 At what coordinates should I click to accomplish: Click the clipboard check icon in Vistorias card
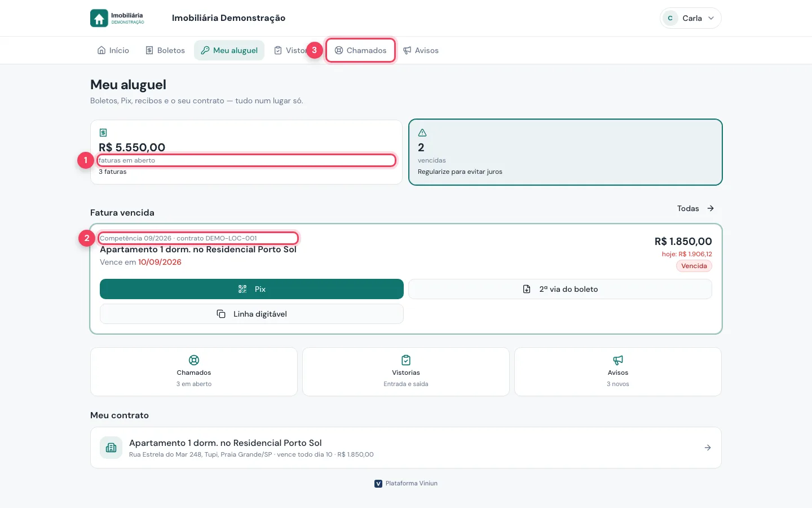pyautogui.click(x=406, y=360)
